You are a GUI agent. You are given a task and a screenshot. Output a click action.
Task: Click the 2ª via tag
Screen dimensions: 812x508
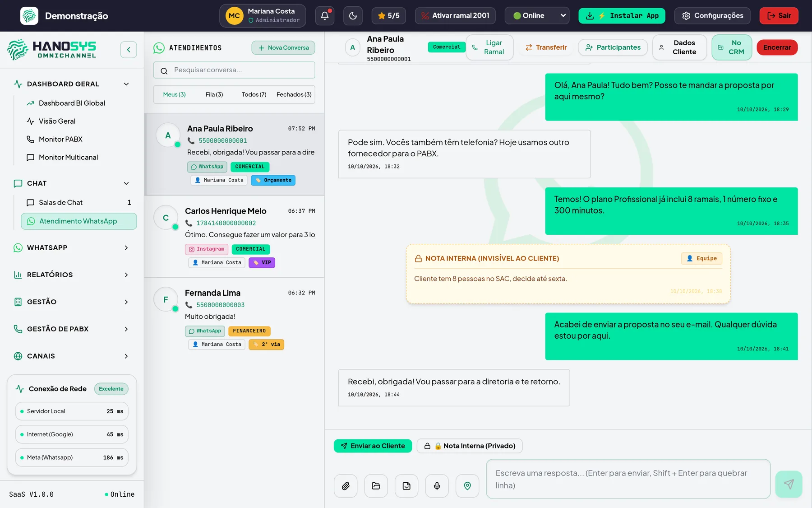pyautogui.click(x=266, y=345)
